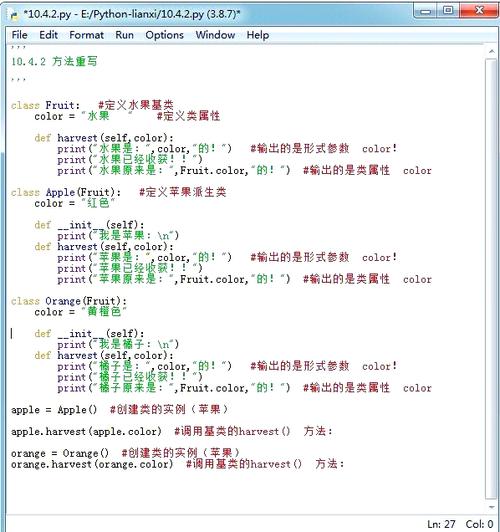
Task: Close the 10.4.2.py window
Action: [x=479, y=11]
